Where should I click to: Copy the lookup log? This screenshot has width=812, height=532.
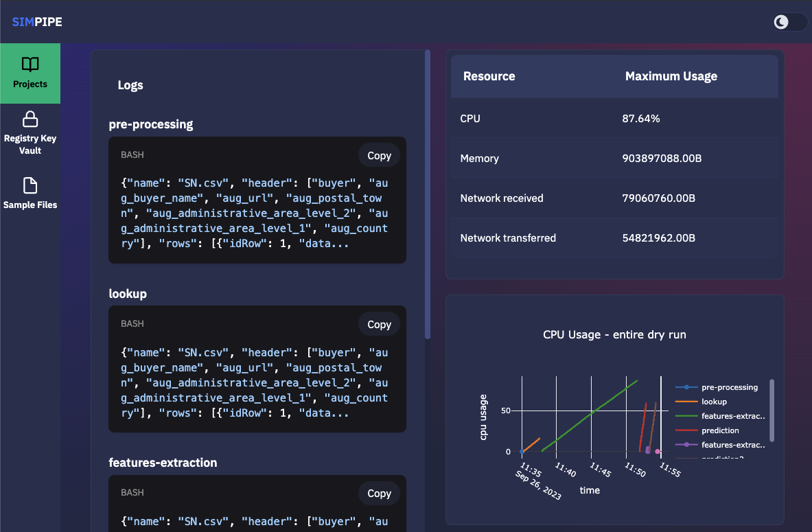point(379,324)
